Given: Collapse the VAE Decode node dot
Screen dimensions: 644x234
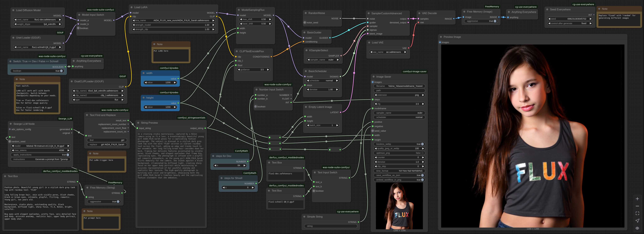Looking at the screenshot, I should tap(419, 13).
